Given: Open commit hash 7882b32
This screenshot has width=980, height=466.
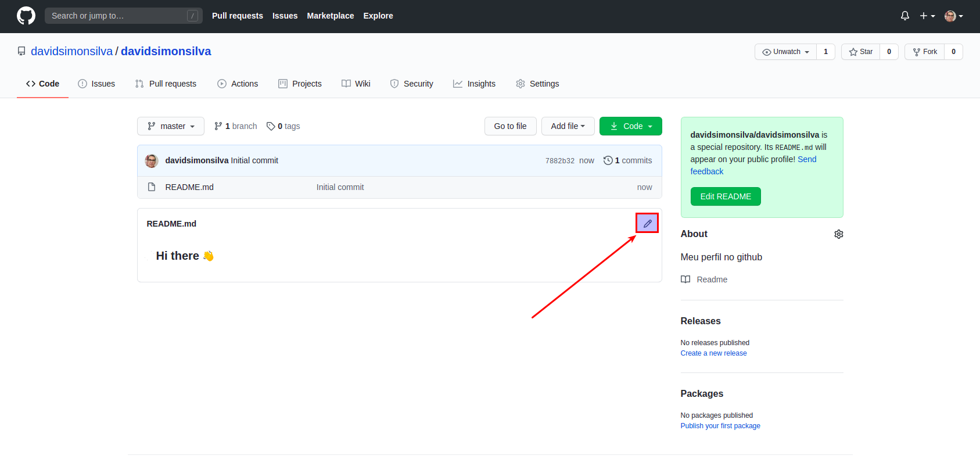Looking at the screenshot, I should pyautogui.click(x=560, y=161).
